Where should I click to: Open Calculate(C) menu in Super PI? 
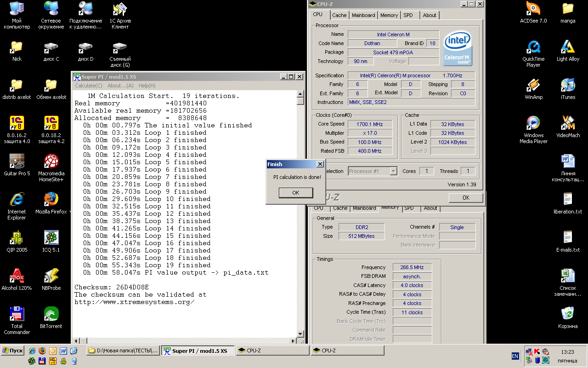tap(89, 86)
